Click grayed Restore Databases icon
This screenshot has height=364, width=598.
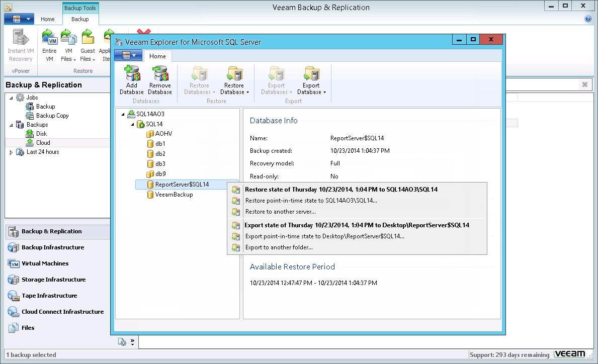coord(200,74)
